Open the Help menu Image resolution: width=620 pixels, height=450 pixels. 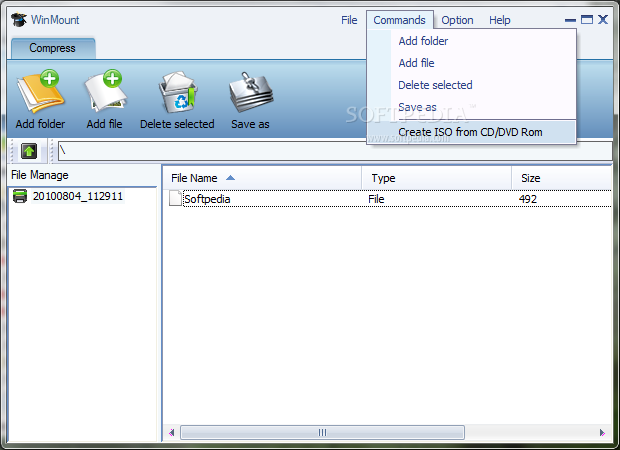point(499,20)
